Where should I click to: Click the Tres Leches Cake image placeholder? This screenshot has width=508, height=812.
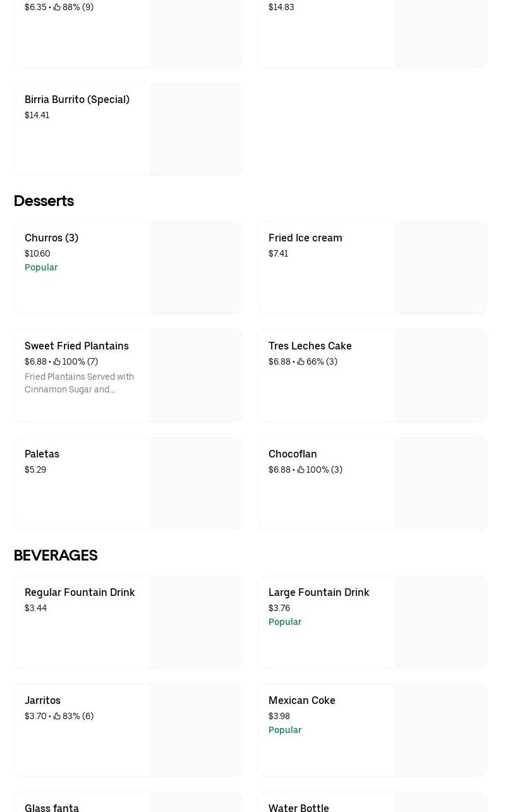440,375
